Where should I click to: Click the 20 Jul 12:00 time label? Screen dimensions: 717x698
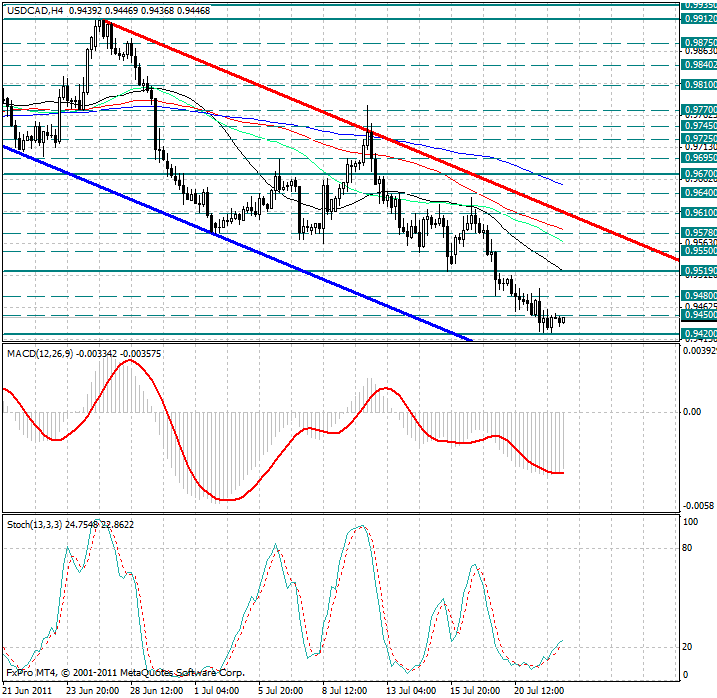pos(540,690)
